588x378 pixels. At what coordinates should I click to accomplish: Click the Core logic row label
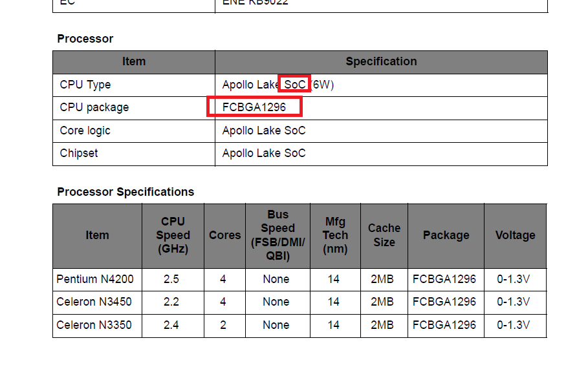[x=85, y=131]
